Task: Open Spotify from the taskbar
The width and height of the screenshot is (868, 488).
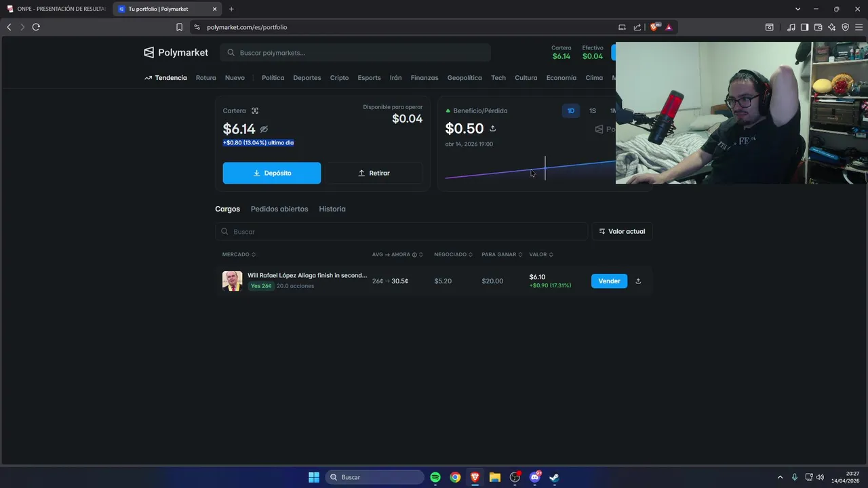Action: point(435,477)
